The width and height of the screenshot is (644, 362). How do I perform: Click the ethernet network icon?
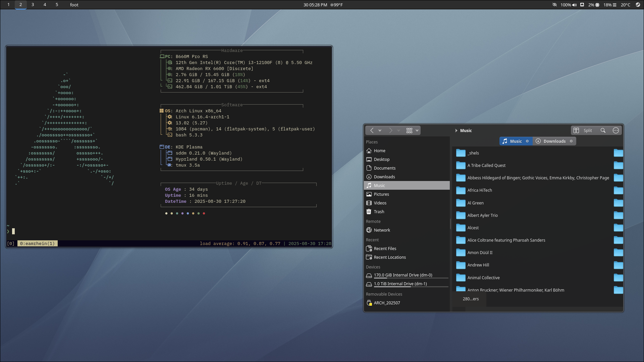[582, 5]
